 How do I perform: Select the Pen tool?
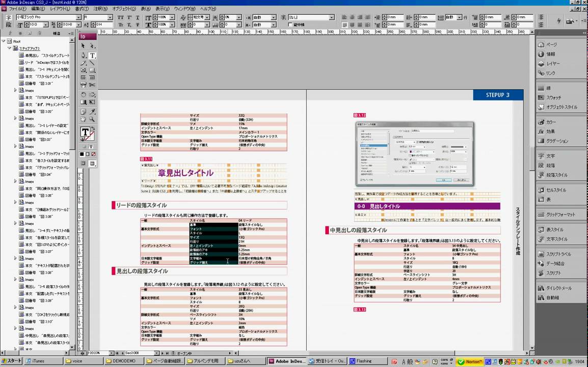83,56
